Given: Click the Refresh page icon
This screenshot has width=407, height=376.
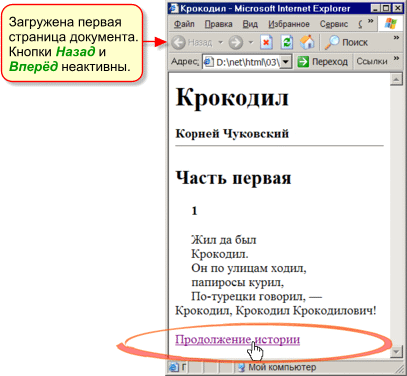Looking at the screenshot, I should coord(286,43).
